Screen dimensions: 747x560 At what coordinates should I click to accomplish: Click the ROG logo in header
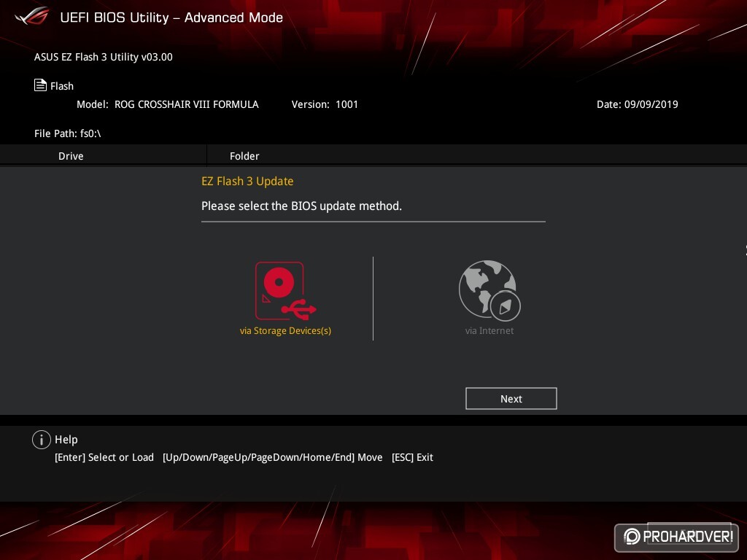[x=31, y=17]
